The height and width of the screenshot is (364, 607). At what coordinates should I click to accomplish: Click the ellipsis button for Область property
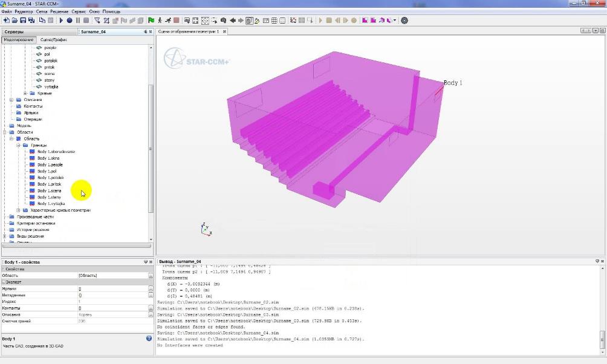click(151, 276)
